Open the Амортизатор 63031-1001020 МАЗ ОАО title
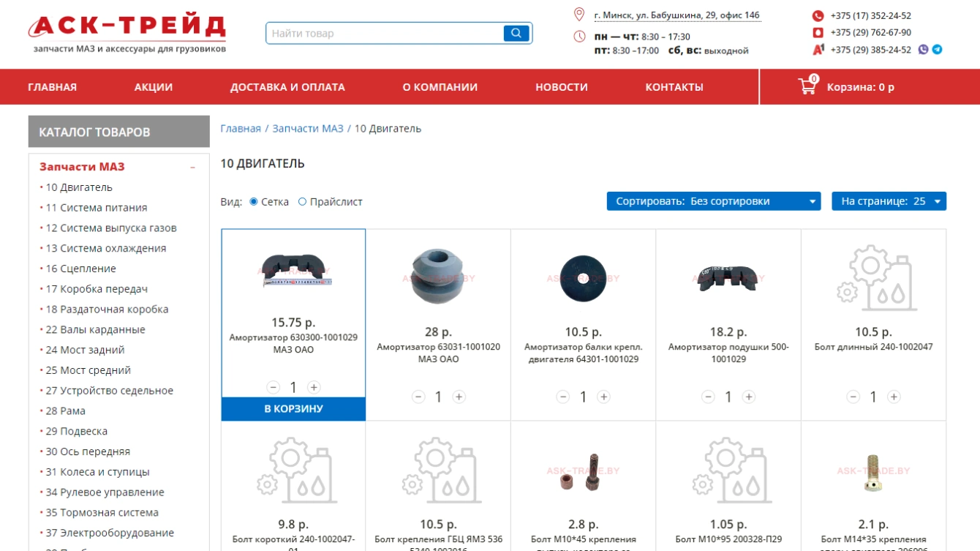 click(438, 353)
